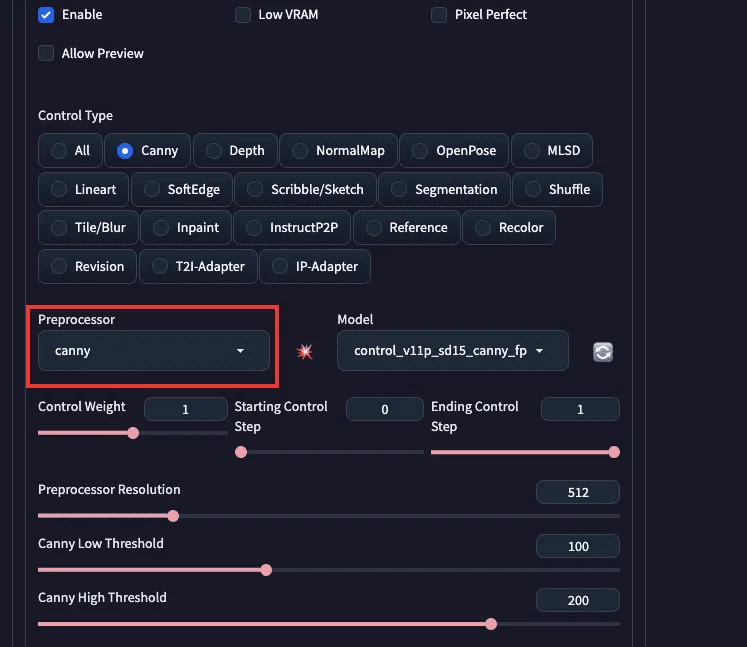Choose the Shuffle control type
The width and height of the screenshot is (747, 647).
point(557,190)
